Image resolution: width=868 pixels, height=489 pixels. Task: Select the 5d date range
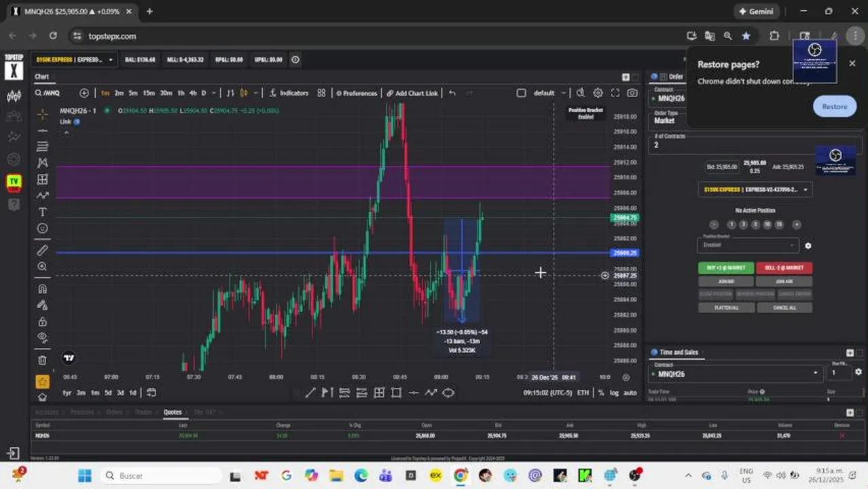coord(107,393)
